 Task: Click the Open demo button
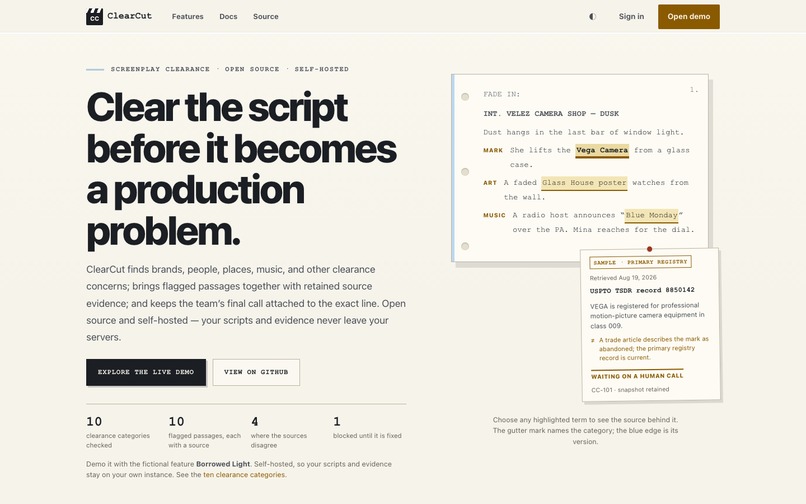689,16
